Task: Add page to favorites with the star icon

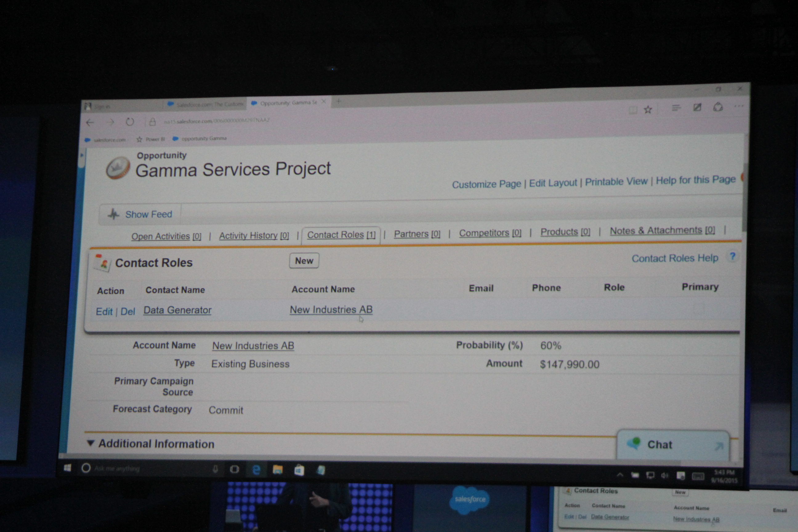Action: 648,110
